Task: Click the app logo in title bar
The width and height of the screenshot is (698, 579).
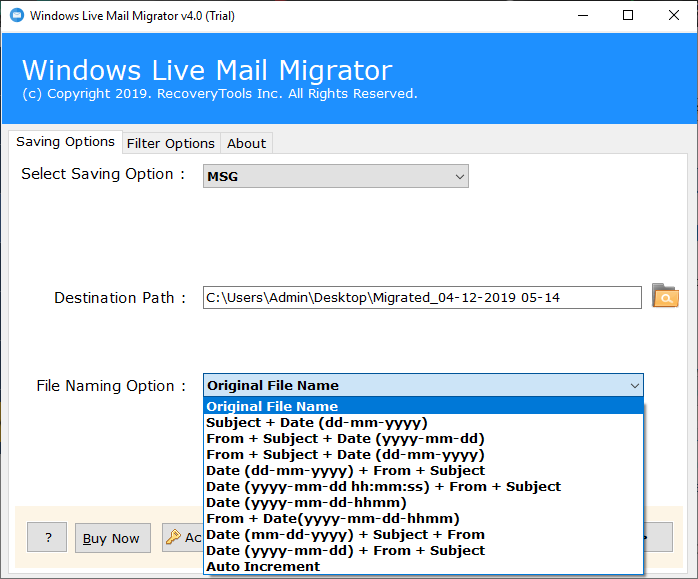Action: coord(17,16)
